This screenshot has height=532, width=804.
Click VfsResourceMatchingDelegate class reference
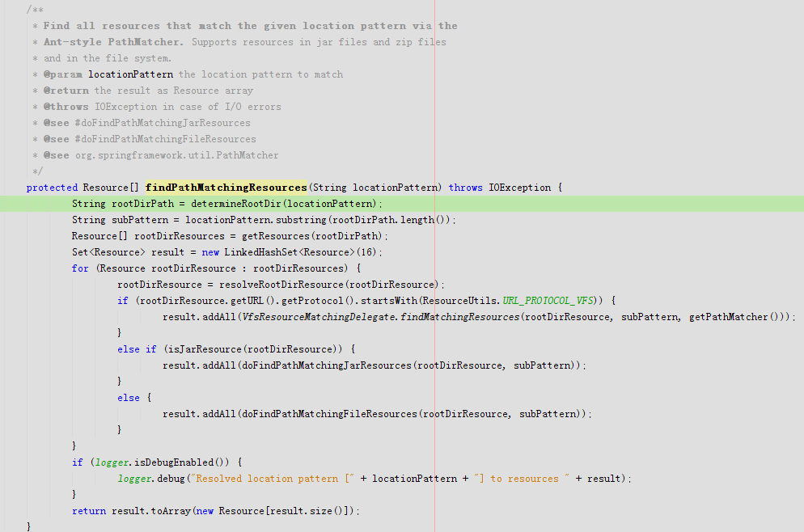tap(319, 317)
